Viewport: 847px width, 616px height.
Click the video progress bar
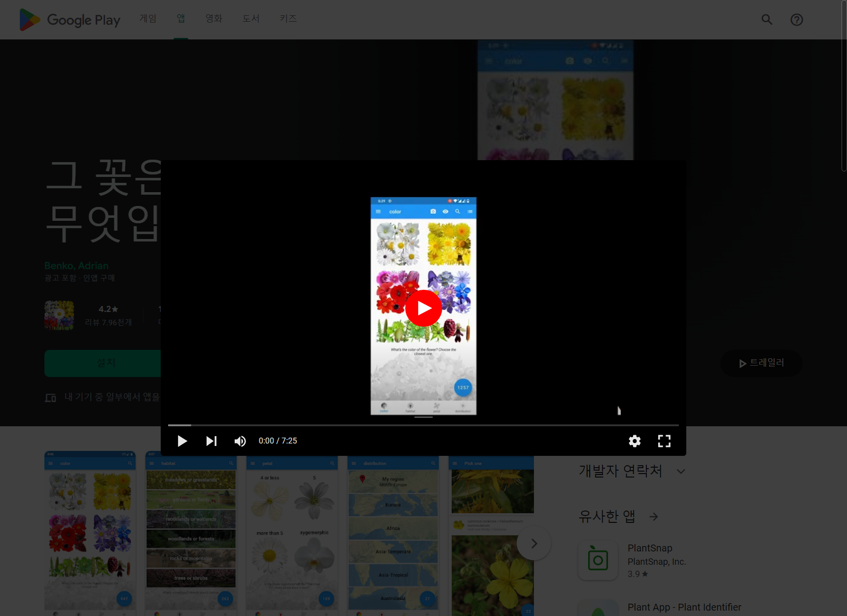click(423, 425)
